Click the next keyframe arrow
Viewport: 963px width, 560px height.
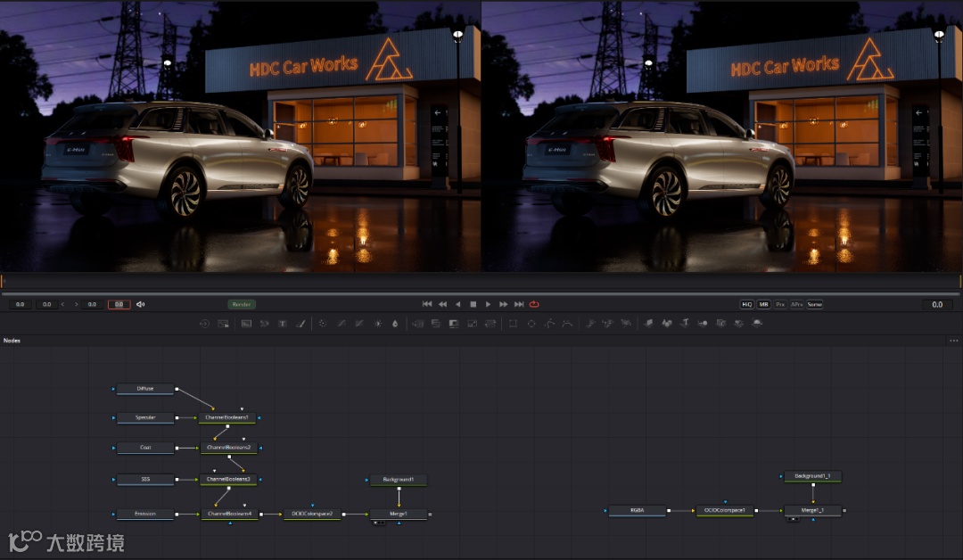76,305
